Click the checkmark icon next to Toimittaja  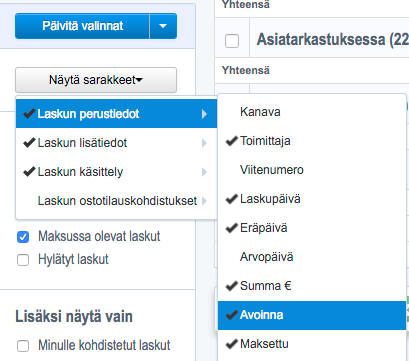pos(232,141)
